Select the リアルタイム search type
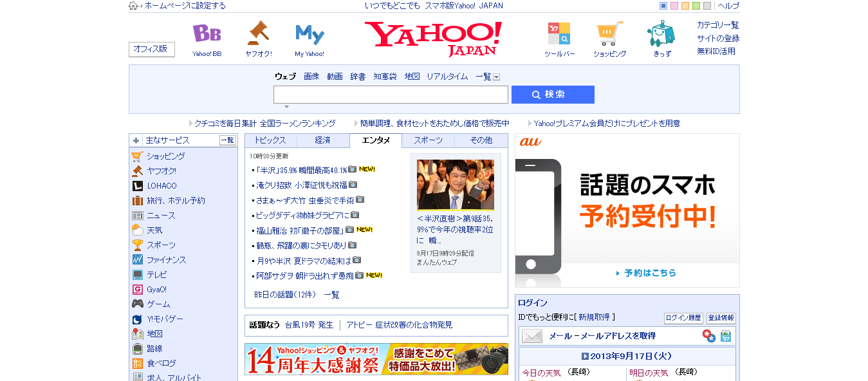The height and width of the screenshot is (381, 868). (447, 77)
